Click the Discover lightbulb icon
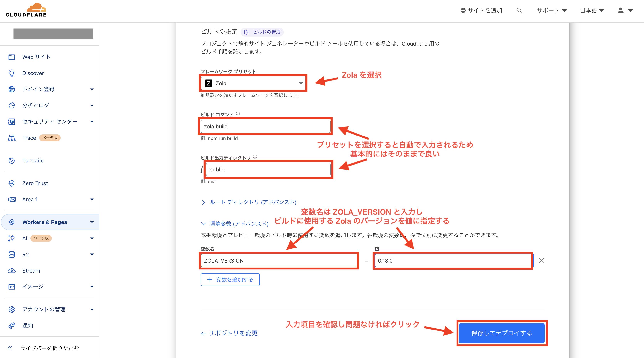The width and height of the screenshot is (644, 358). [12, 73]
